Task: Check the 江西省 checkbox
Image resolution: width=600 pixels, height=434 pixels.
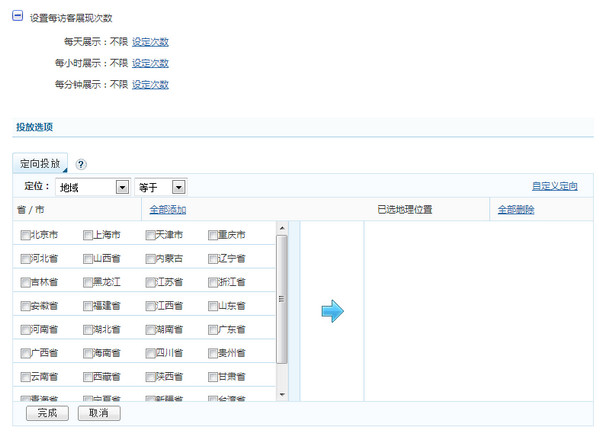Action: click(x=150, y=306)
